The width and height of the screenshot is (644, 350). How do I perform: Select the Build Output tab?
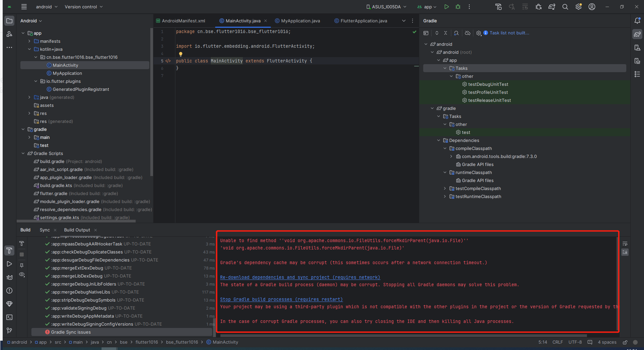coord(77,230)
